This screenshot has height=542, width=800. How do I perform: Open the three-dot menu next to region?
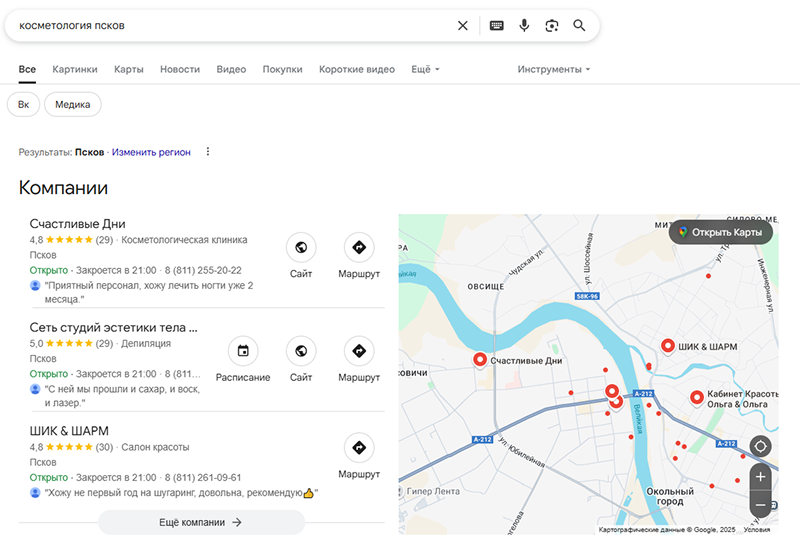tap(208, 152)
